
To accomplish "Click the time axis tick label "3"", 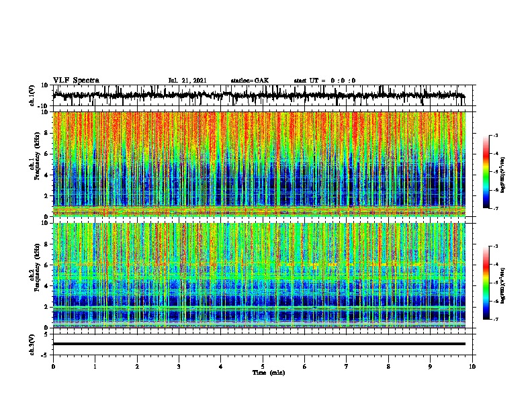I will coord(179,367).
